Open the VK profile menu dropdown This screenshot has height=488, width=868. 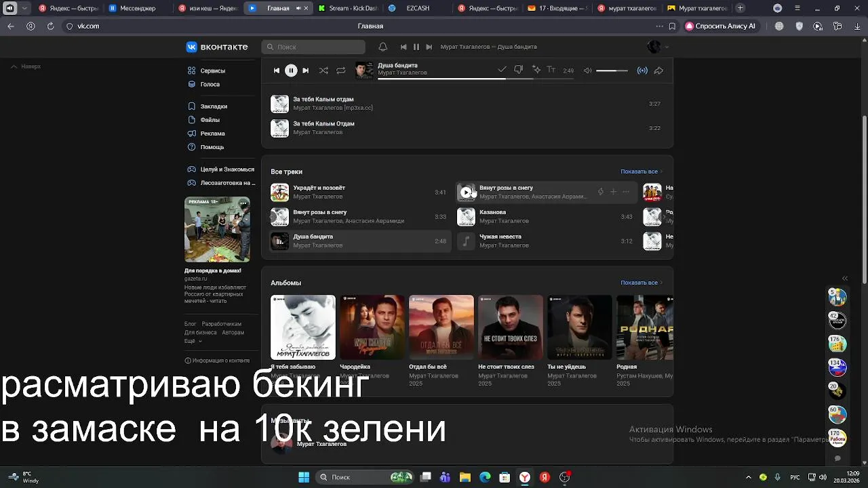[x=658, y=47]
